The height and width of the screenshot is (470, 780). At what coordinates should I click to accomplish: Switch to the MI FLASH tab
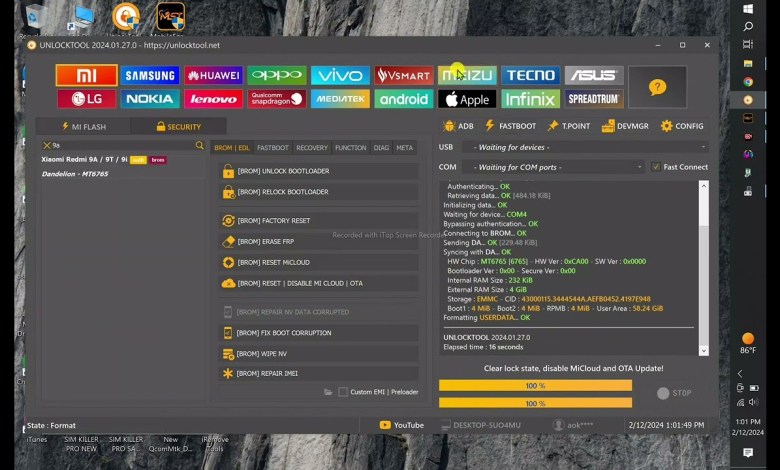82,127
